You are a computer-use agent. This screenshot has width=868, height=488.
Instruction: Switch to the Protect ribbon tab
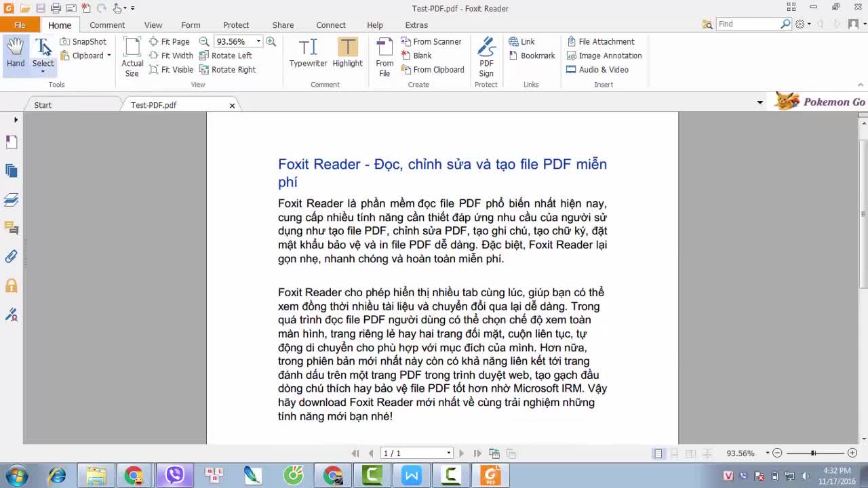tap(236, 25)
